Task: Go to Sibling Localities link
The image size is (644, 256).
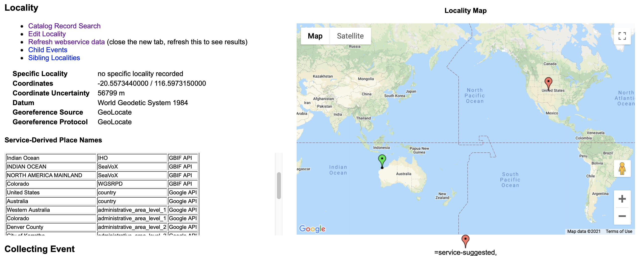Action: [54, 58]
